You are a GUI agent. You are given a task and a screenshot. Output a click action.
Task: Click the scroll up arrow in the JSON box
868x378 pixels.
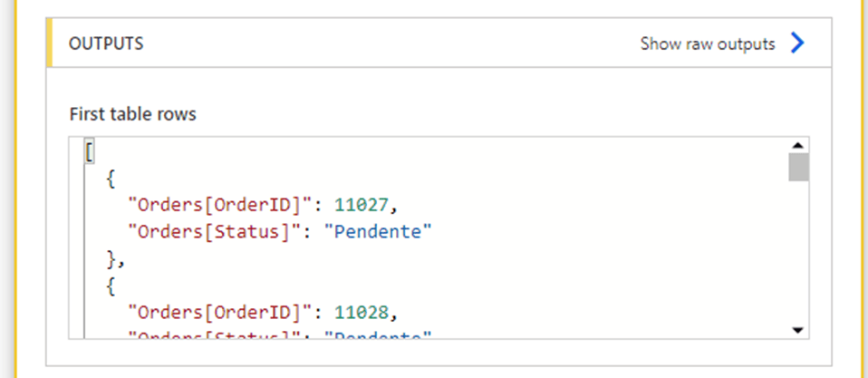click(798, 145)
